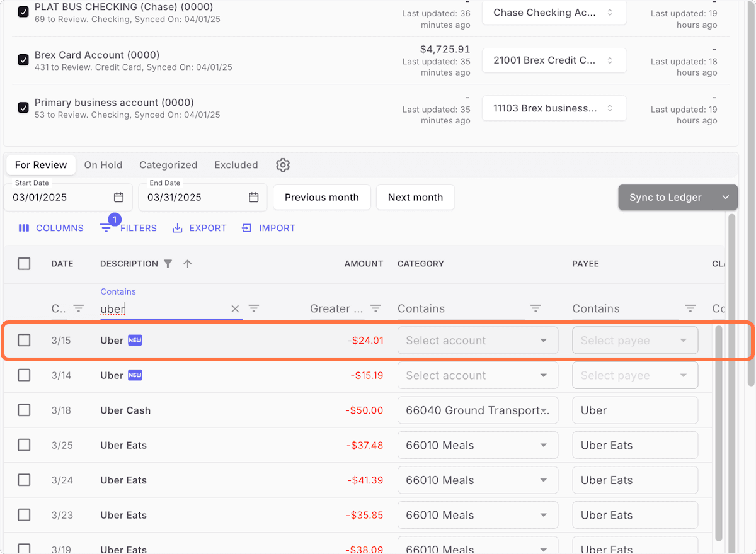Image resolution: width=756 pixels, height=554 pixels.
Task: Open the Sync to Ledger dropdown arrow
Action: pos(724,197)
